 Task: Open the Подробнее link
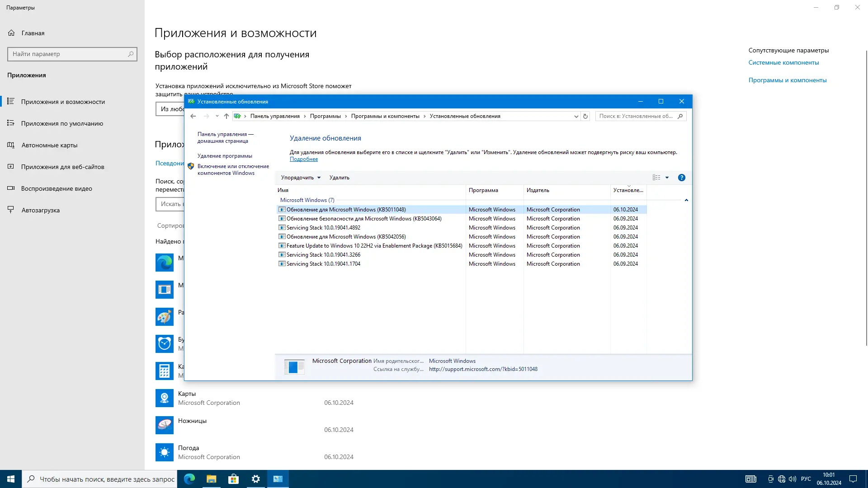pos(303,159)
